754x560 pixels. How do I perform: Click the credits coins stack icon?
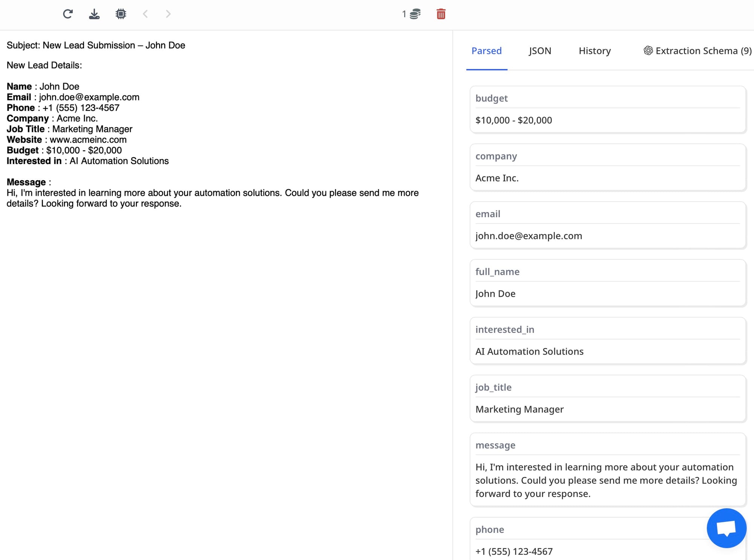click(x=415, y=14)
